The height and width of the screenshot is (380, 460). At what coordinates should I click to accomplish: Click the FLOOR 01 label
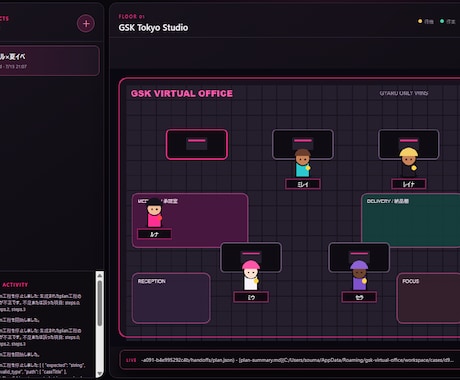click(x=132, y=16)
